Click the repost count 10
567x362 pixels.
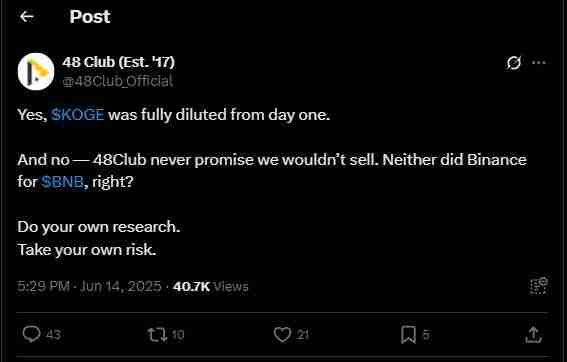tap(178, 335)
